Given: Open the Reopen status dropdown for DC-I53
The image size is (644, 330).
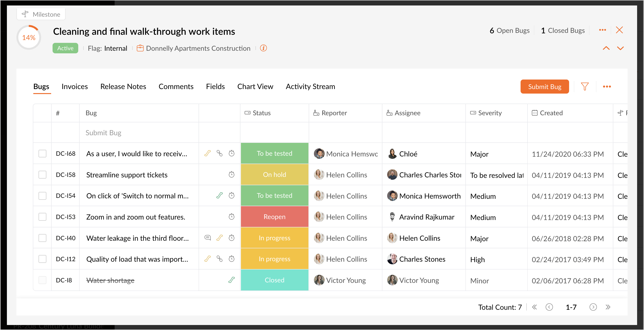Looking at the screenshot, I should (274, 217).
